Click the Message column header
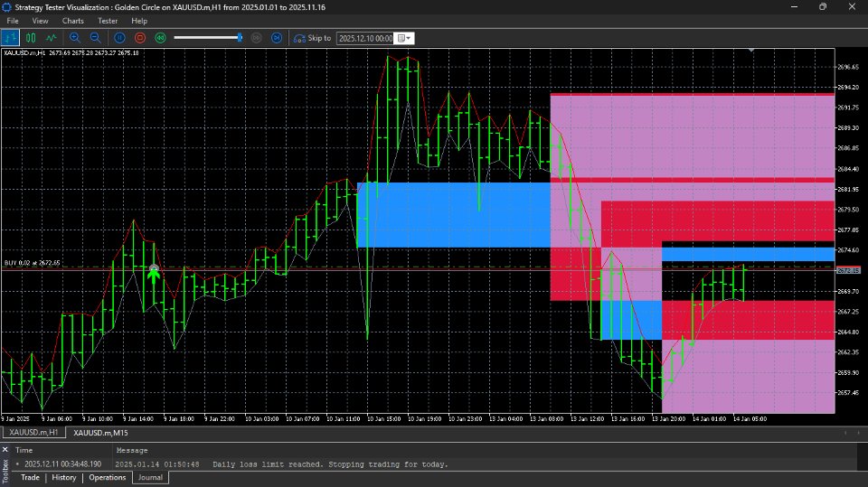 coord(132,450)
